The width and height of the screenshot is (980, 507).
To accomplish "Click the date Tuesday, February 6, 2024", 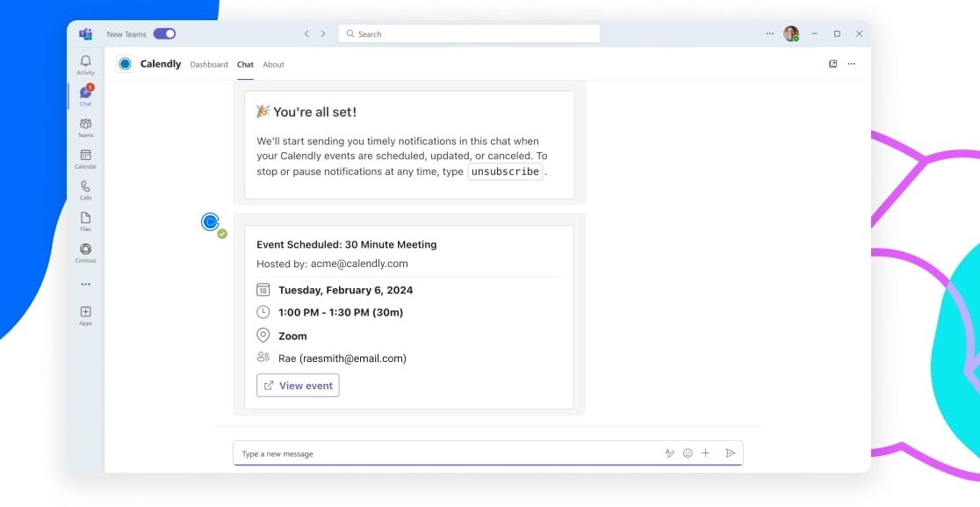I will click(x=346, y=290).
